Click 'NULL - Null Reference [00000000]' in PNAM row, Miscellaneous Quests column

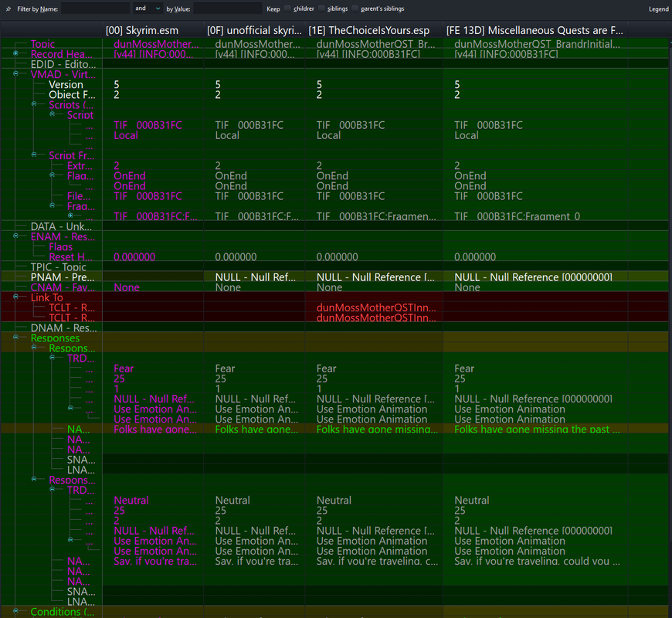coord(533,277)
